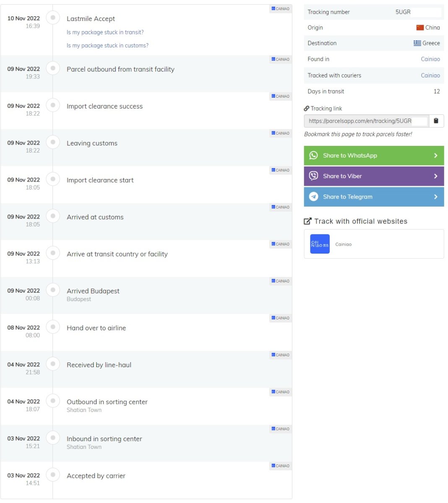Click timeline marker for Accepted by carrier
Image resolution: width=448 pixels, height=503 pixels.
coord(53,474)
